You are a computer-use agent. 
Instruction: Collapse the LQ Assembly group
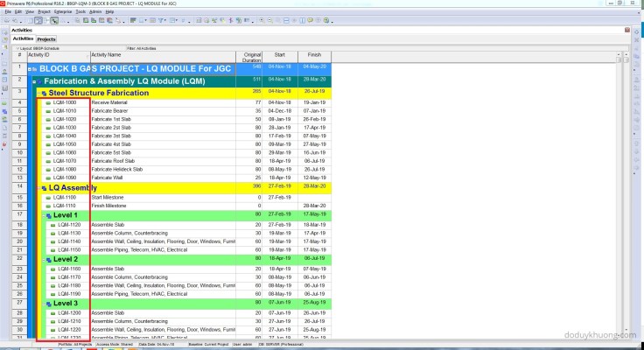coord(39,188)
